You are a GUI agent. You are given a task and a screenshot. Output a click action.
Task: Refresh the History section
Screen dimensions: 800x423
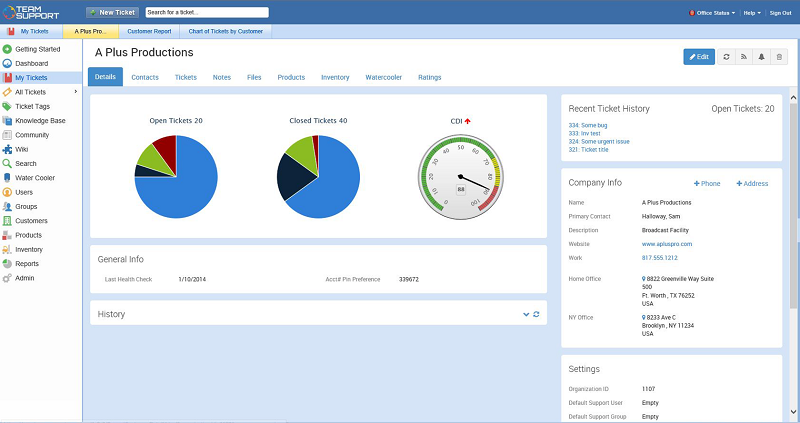[536, 314]
